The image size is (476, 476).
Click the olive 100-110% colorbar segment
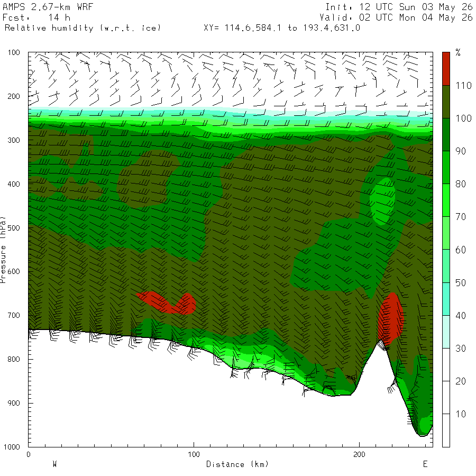(446, 102)
